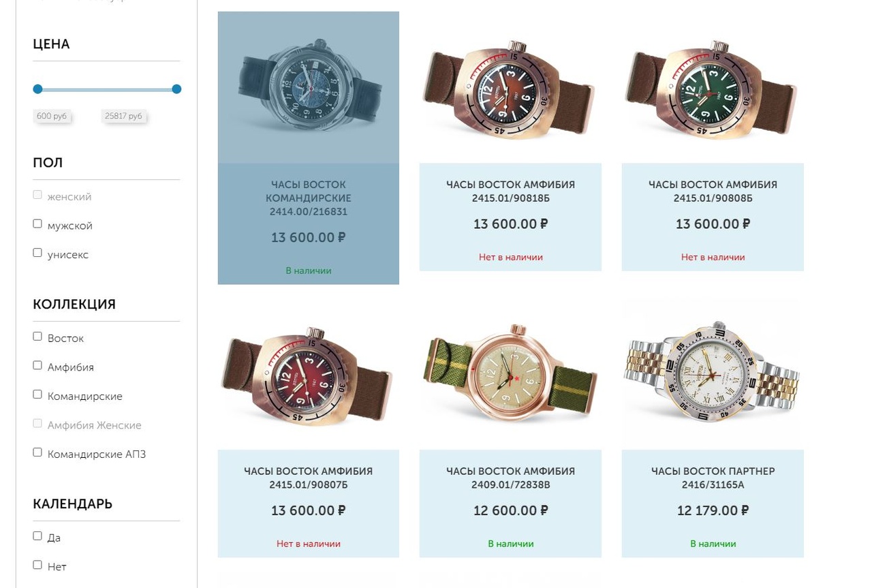
Task: Tick the calendar Нет checkbox
Action: click(37, 565)
